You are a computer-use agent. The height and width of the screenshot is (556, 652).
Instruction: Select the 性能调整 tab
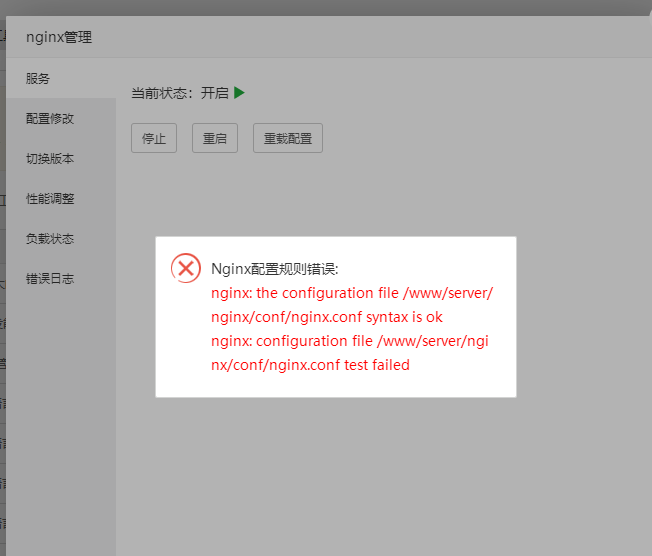pyautogui.click(x=61, y=198)
